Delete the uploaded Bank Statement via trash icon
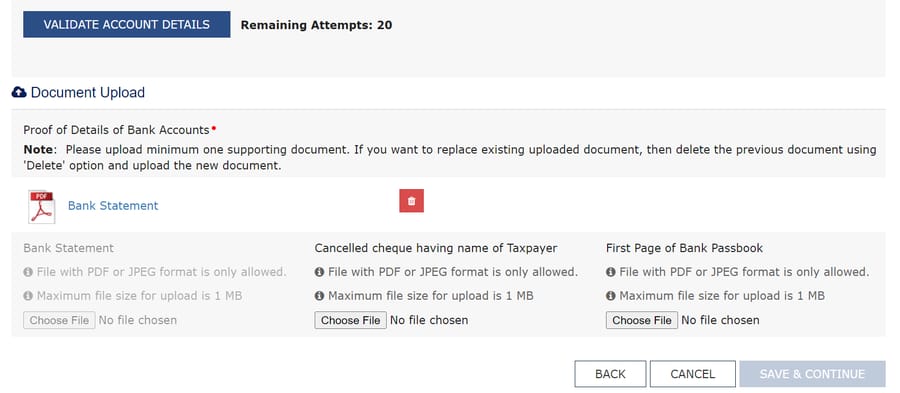Screen dimensions: 900x393 (x=412, y=201)
